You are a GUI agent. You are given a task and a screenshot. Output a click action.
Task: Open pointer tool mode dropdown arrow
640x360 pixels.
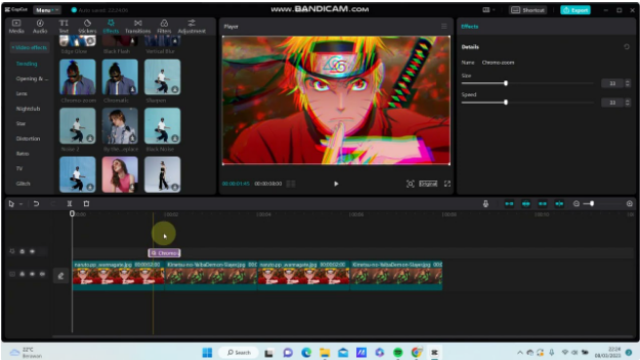click(20, 204)
